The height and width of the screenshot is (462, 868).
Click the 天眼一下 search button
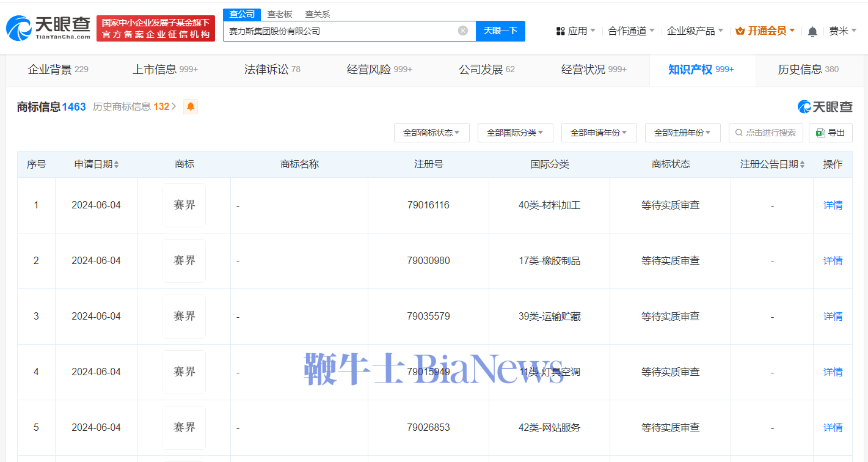click(500, 31)
